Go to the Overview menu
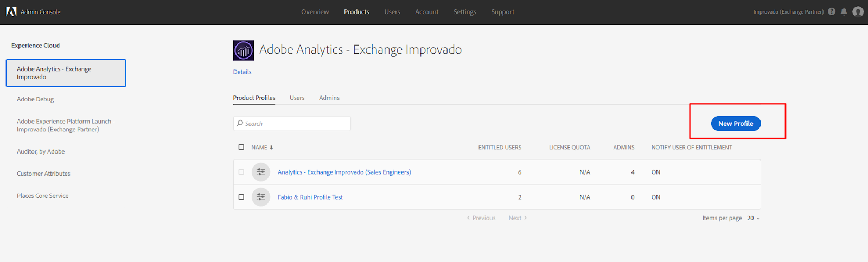The image size is (868, 262). [x=315, y=12]
